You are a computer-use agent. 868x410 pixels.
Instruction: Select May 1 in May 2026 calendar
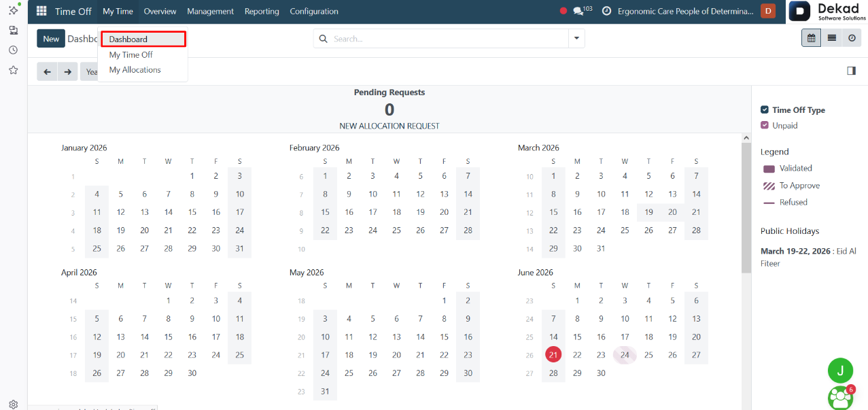click(x=444, y=300)
